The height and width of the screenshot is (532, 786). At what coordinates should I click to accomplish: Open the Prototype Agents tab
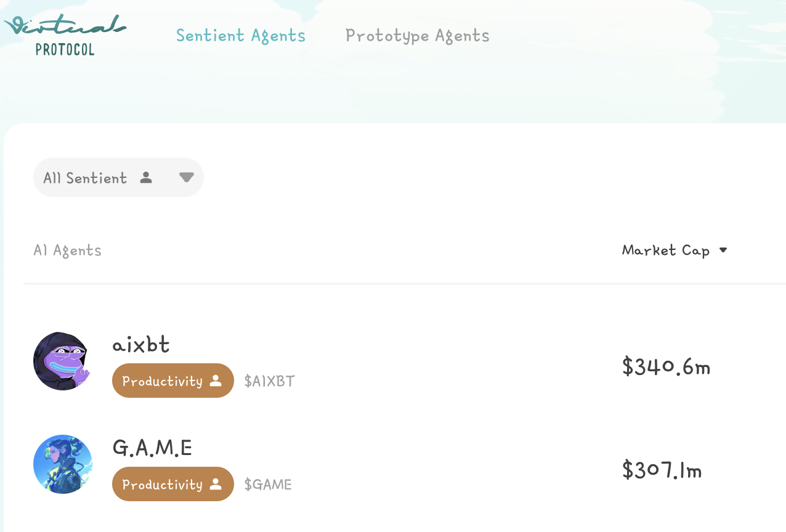(418, 36)
